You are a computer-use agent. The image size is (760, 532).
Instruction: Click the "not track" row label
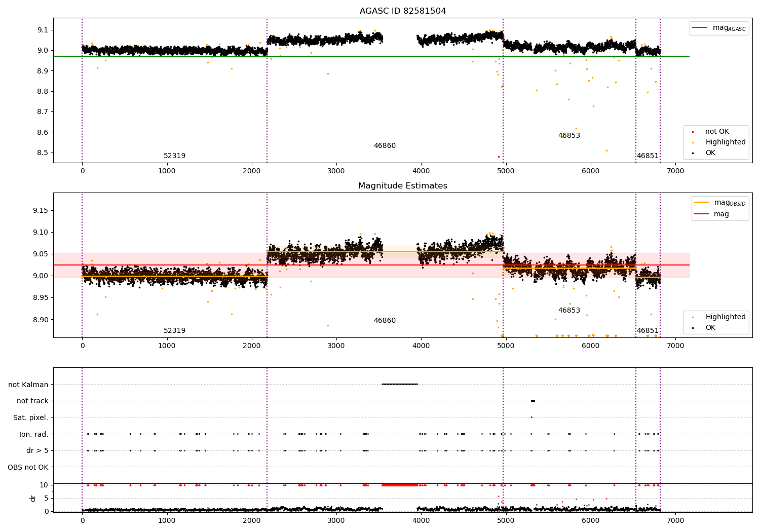point(32,401)
